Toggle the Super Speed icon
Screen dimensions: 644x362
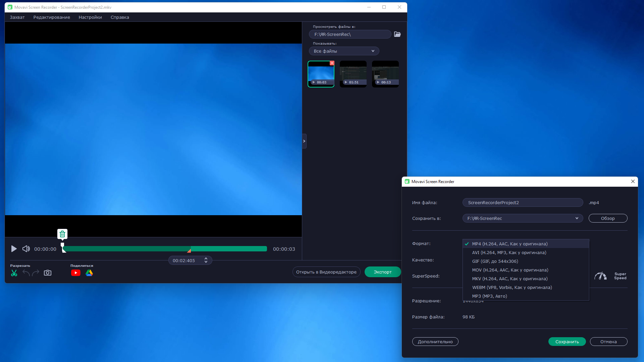click(x=600, y=276)
